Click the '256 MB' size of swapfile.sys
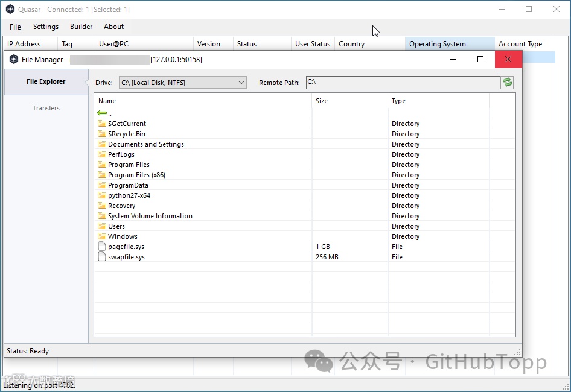Screen dimensions: 571x392 coord(327,257)
